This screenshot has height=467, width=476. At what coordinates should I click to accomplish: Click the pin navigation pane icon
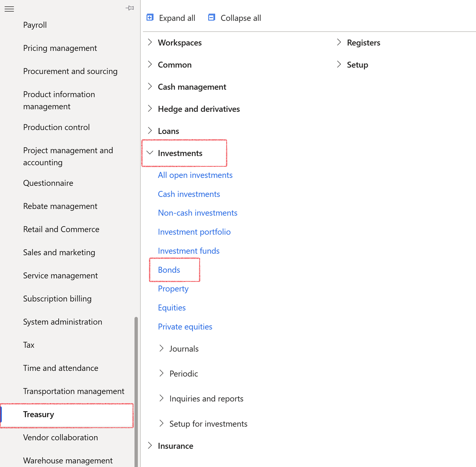(x=130, y=8)
